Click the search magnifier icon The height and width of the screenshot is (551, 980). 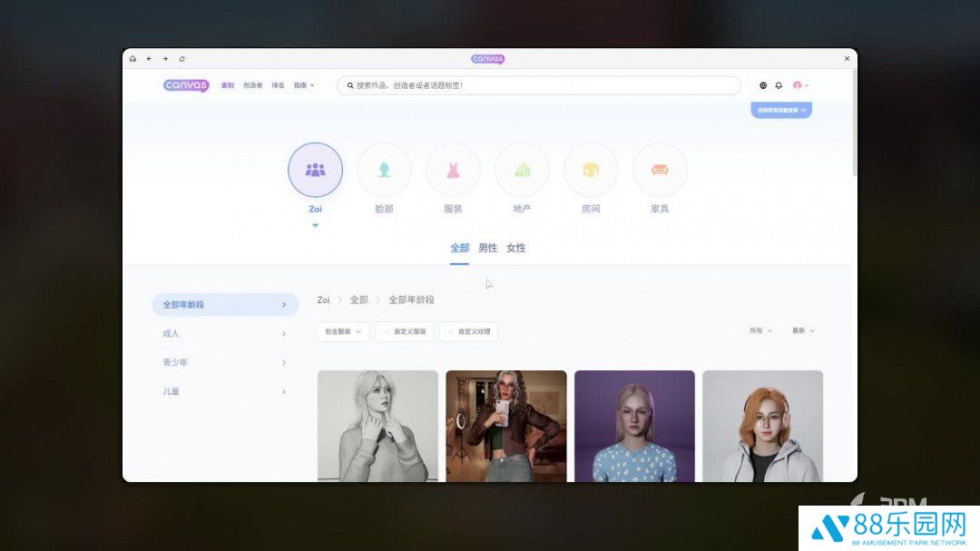pos(350,85)
